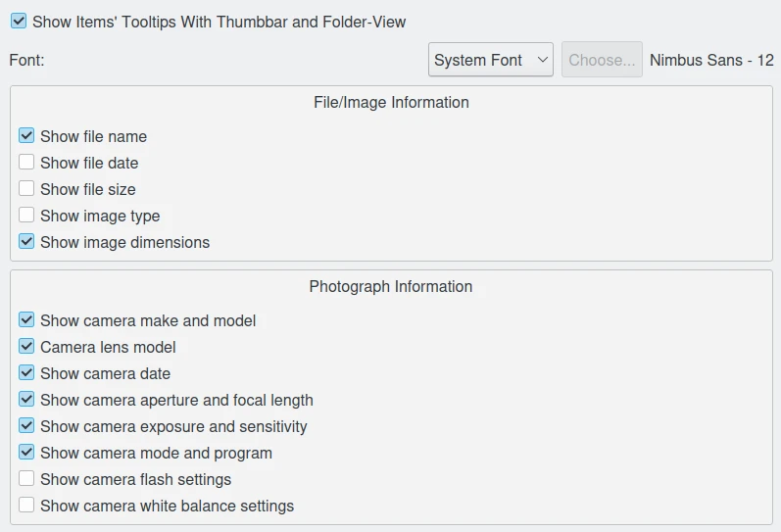Click the Font: label text

tap(26, 60)
